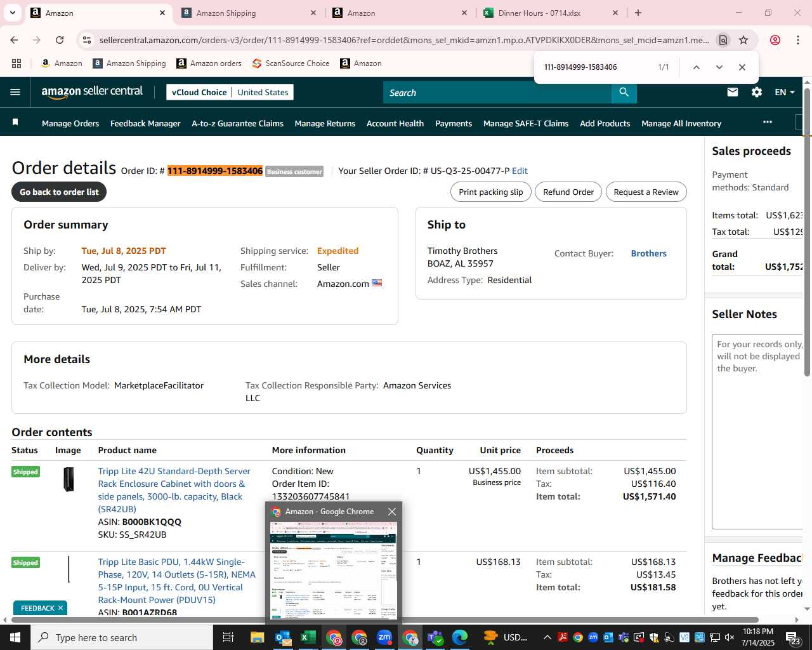Open the Tripp Lite Basic PDU product link
Viewport: 812px width, 650px height.
tap(177, 581)
